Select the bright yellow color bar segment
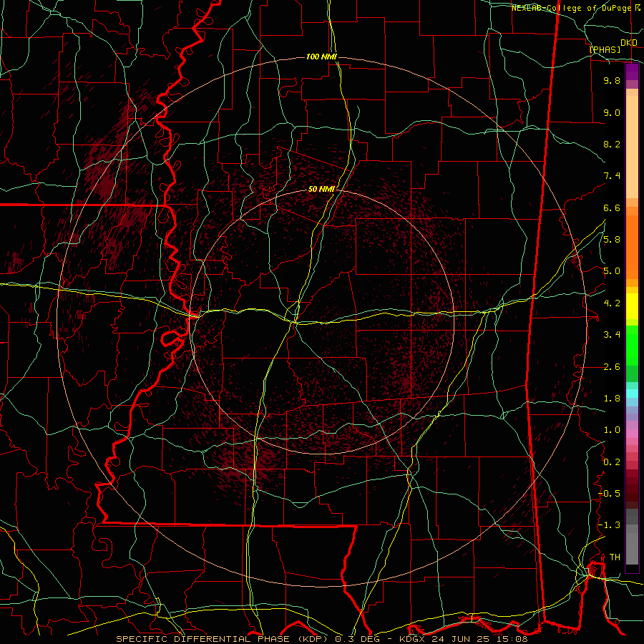Image resolution: width=644 pixels, height=644 pixels. point(632,306)
